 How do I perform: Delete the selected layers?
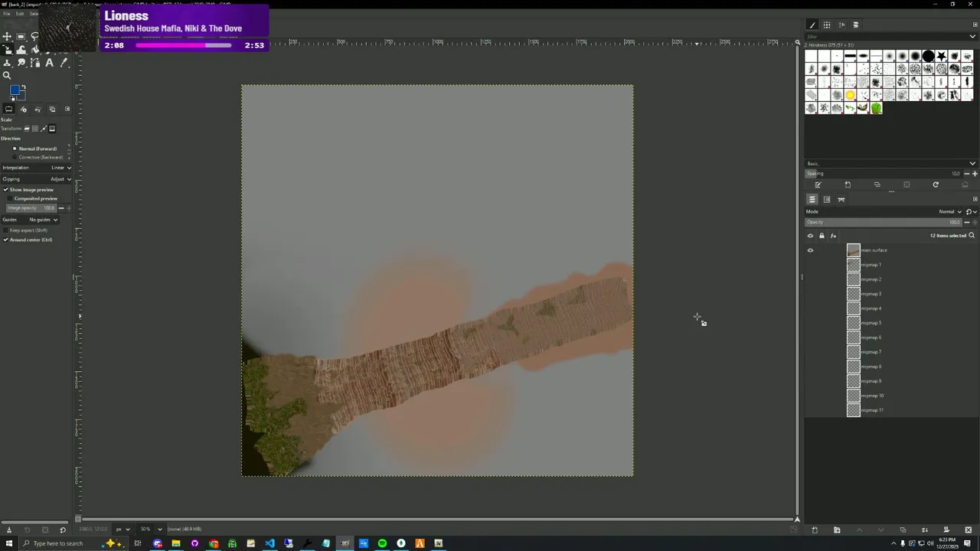(969, 530)
